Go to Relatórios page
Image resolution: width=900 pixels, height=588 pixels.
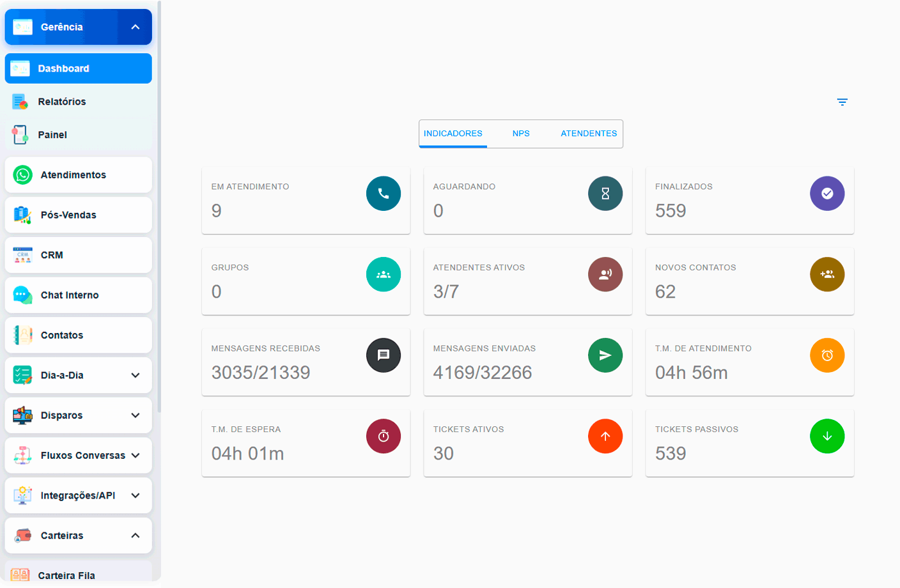coord(62,102)
